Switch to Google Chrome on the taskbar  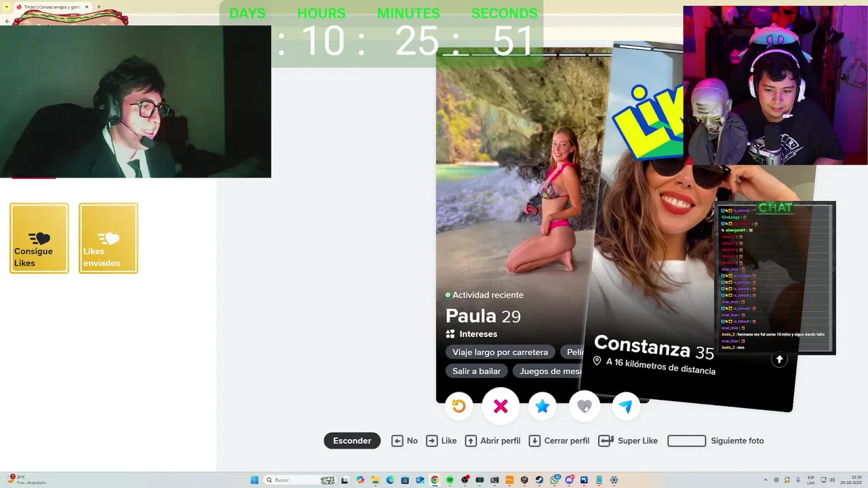[x=435, y=480]
